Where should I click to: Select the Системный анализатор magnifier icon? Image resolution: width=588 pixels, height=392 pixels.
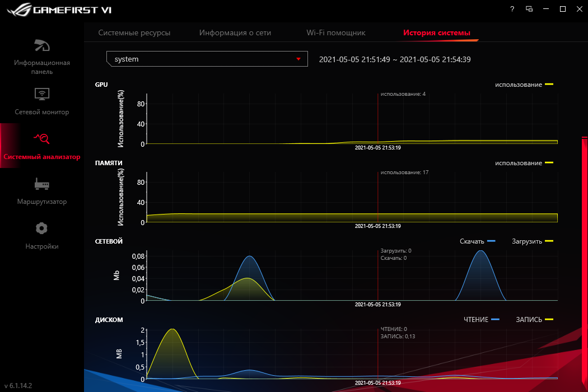point(41,138)
